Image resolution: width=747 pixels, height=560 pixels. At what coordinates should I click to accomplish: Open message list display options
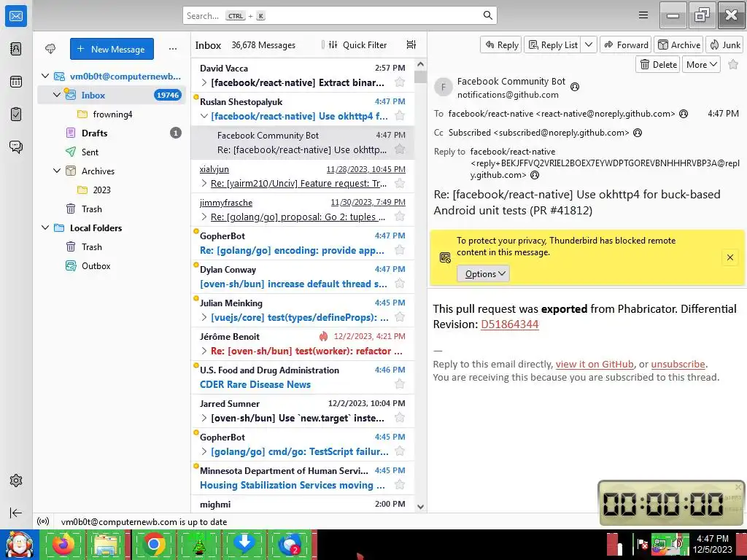point(411,44)
